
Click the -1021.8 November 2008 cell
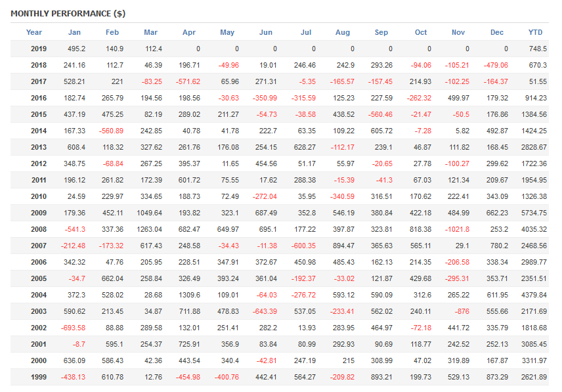(456, 229)
